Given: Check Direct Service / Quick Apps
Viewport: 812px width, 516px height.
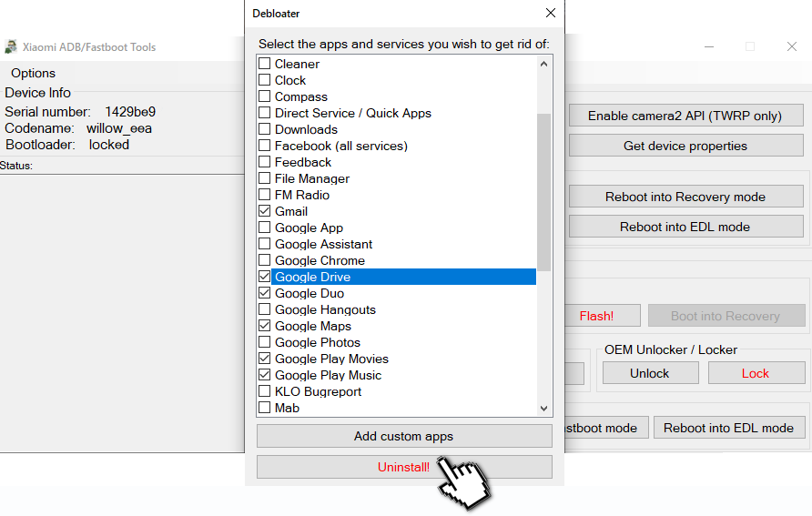Looking at the screenshot, I should (264, 112).
